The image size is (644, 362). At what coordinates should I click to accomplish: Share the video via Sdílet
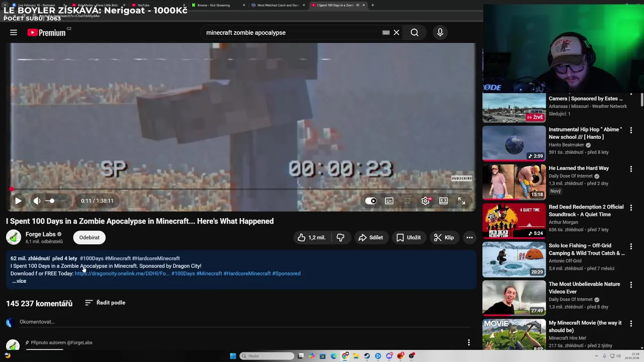point(370,237)
